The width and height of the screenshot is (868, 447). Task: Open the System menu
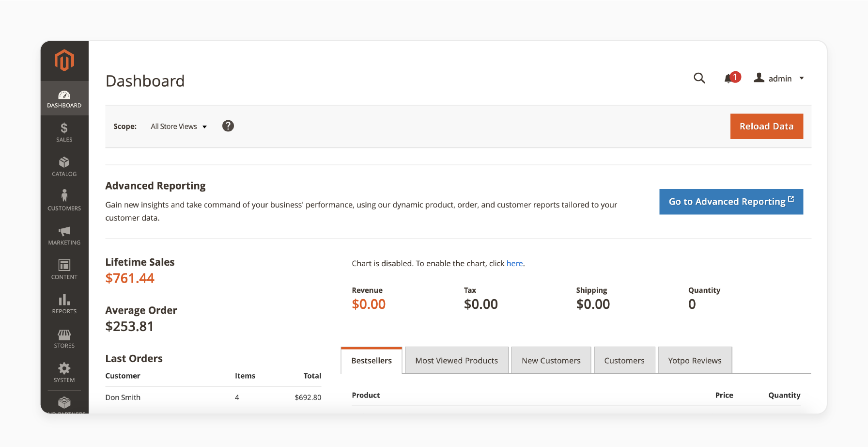pos(64,373)
